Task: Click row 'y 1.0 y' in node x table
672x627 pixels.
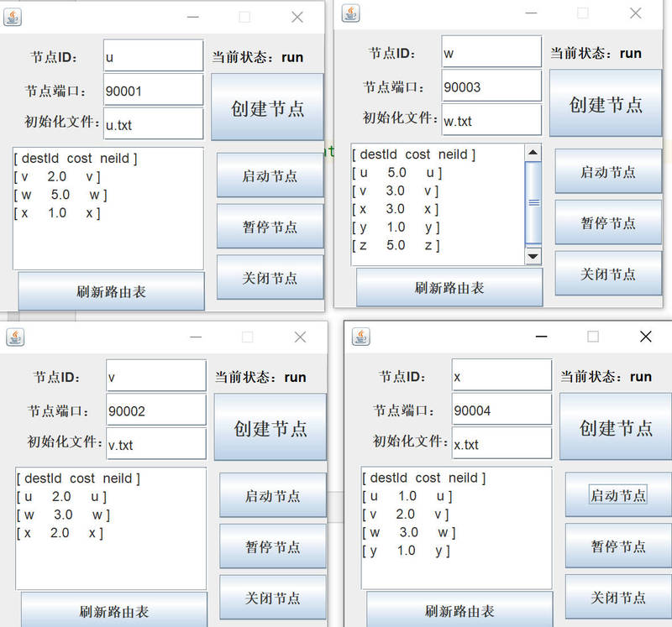Action: tap(407, 551)
